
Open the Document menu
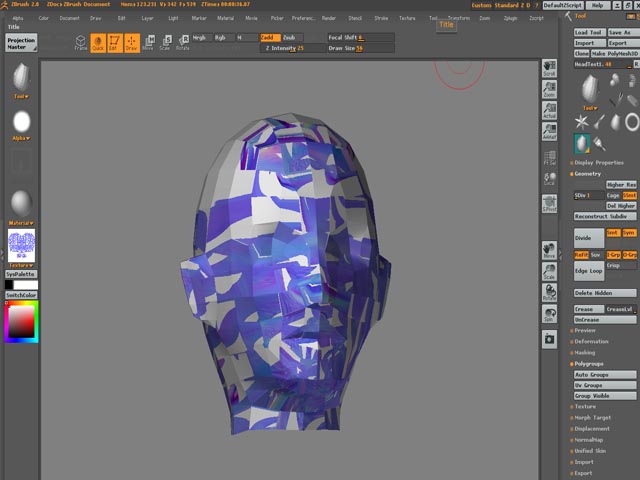69,18
